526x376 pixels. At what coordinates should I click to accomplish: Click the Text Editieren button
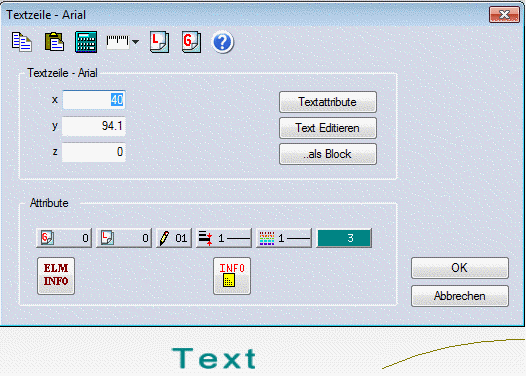tap(328, 128)
